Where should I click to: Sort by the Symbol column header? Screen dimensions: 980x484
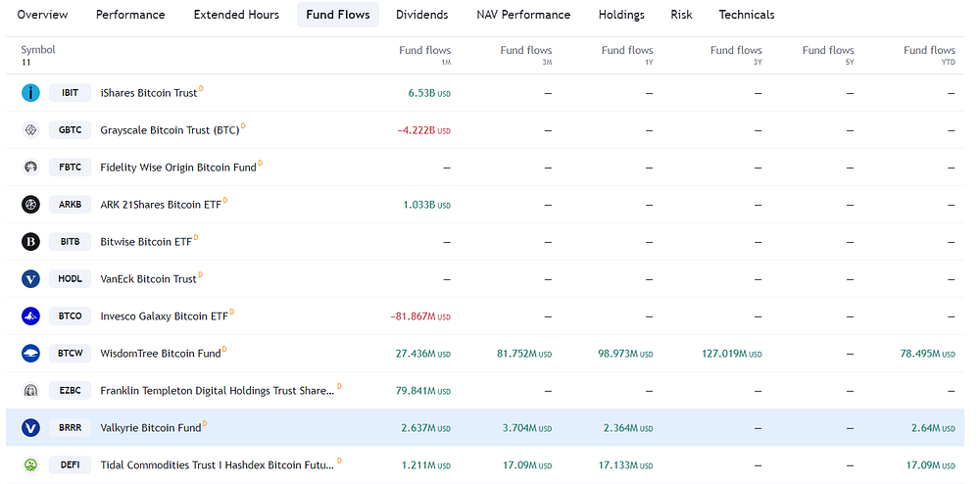[38, 50]
